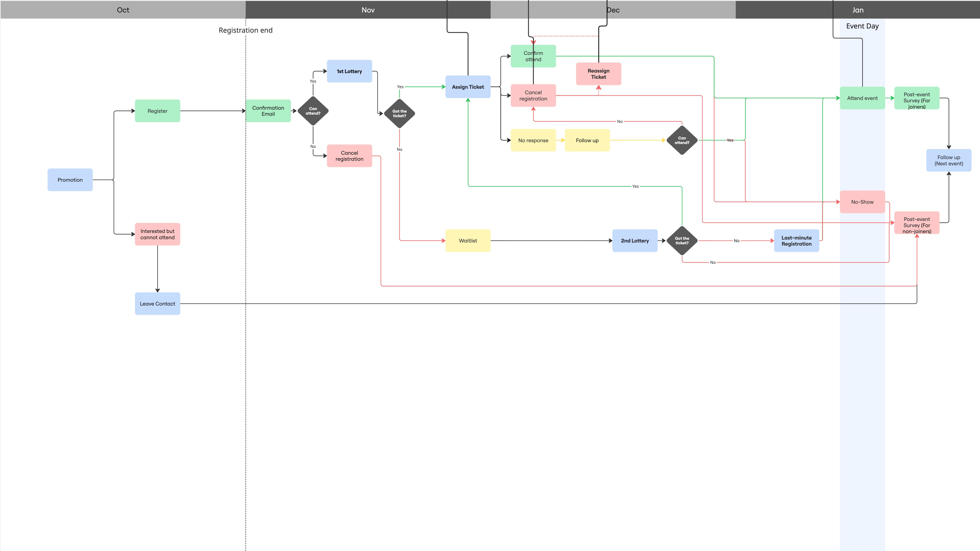980x551 pixels.
Task: Select the Follow up (Next event) node
Action: (x=948, y=160)
